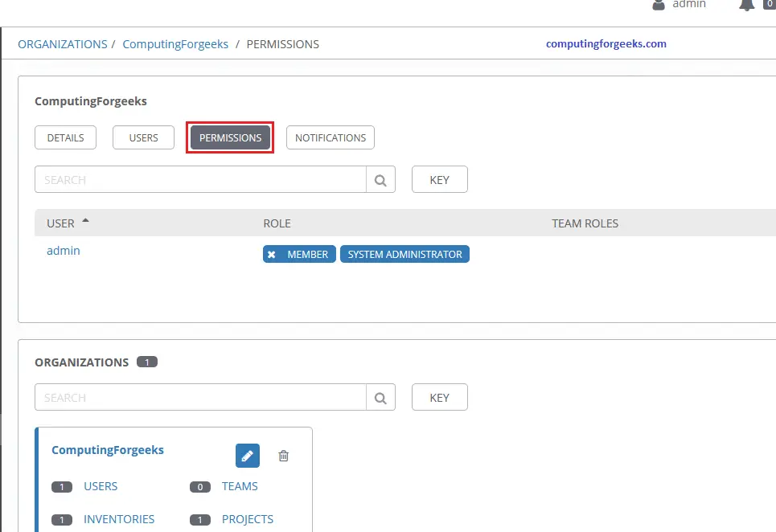Open the notifications bell icon
This screenshot has width=776, height=532.
click(747, 5)
